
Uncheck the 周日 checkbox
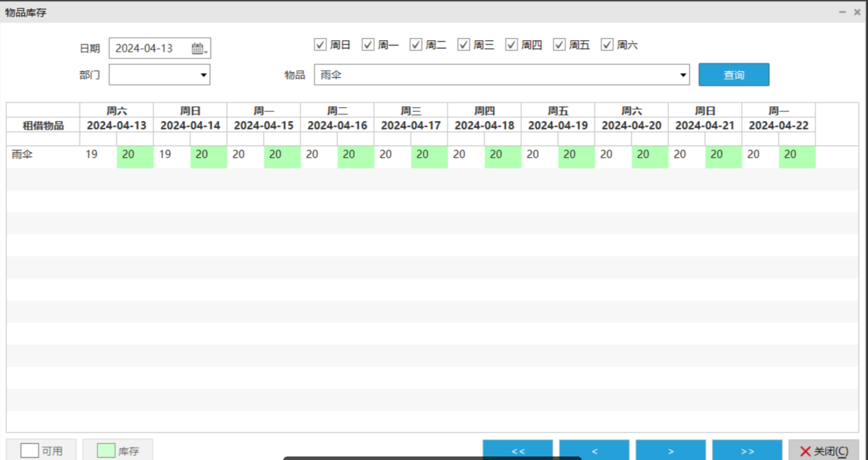pyautogui.click(x=321, y=45)
